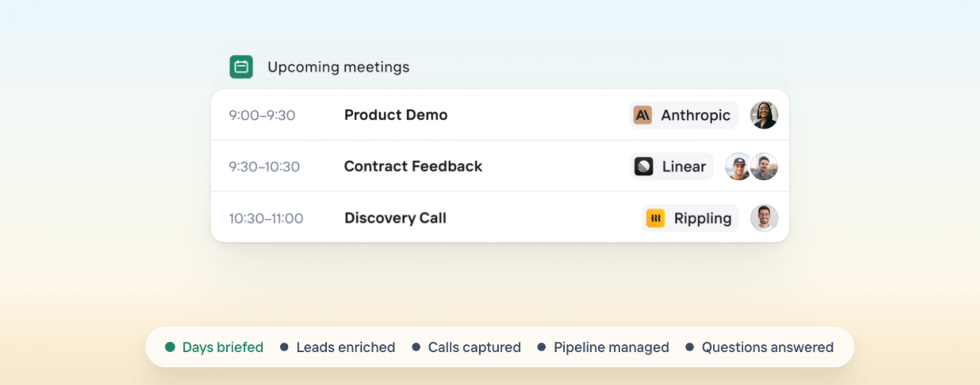Screen dimensions: 980x385
Task: Click the 9:30–10:30 time slot
Action: pos(264,167)
